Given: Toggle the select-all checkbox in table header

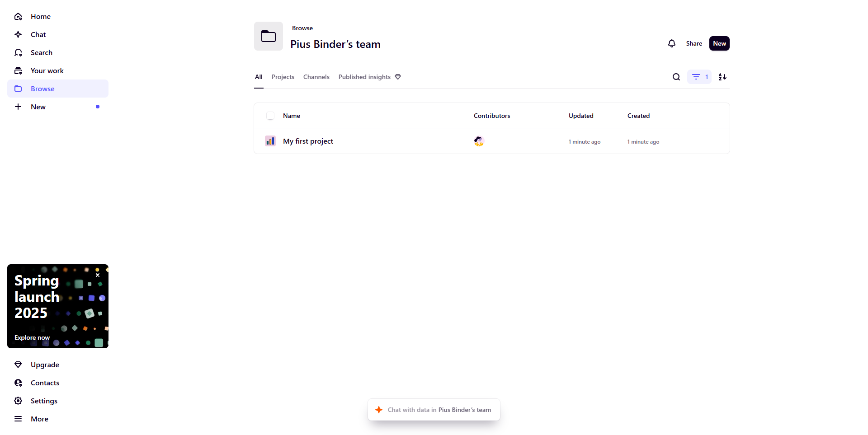Looking at the screenshot, I should point(270,116).
